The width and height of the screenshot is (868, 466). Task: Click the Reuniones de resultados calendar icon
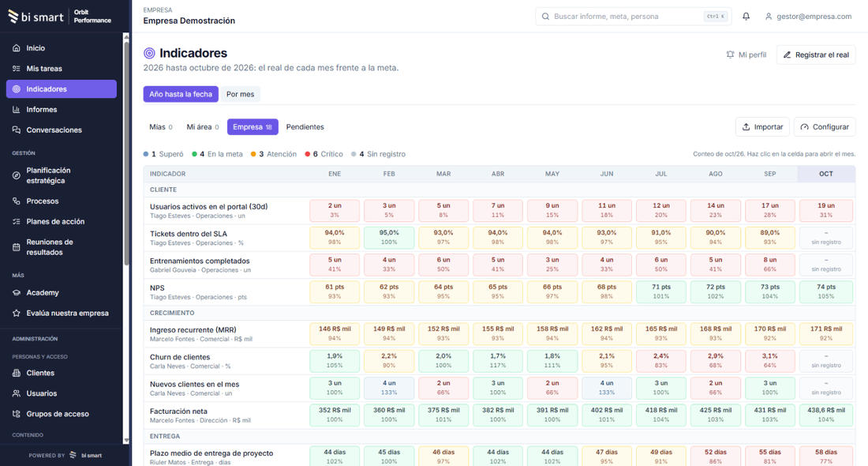click(17, 247)
